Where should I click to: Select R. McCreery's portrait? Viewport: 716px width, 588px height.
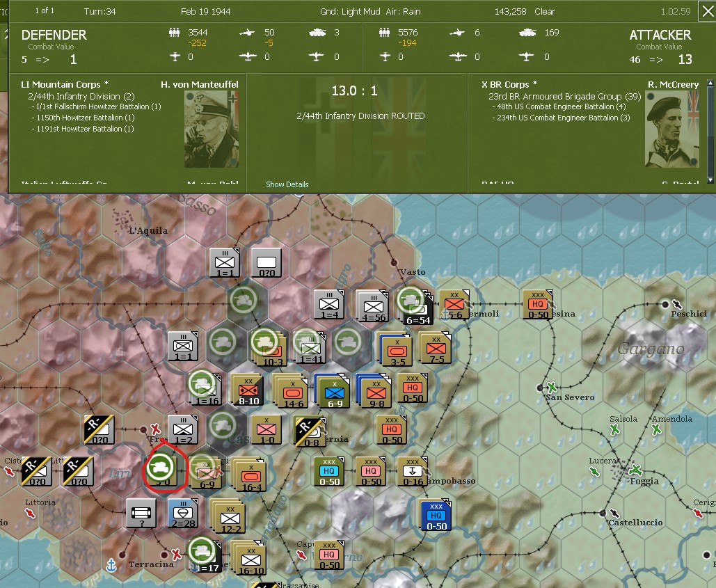point(671,129)
